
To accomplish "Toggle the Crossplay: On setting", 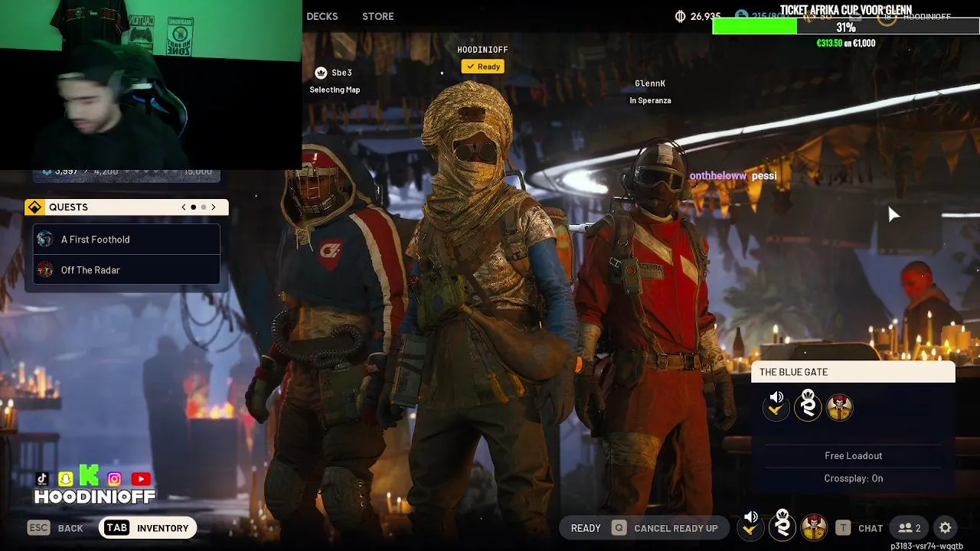I will tap(853, 478).
